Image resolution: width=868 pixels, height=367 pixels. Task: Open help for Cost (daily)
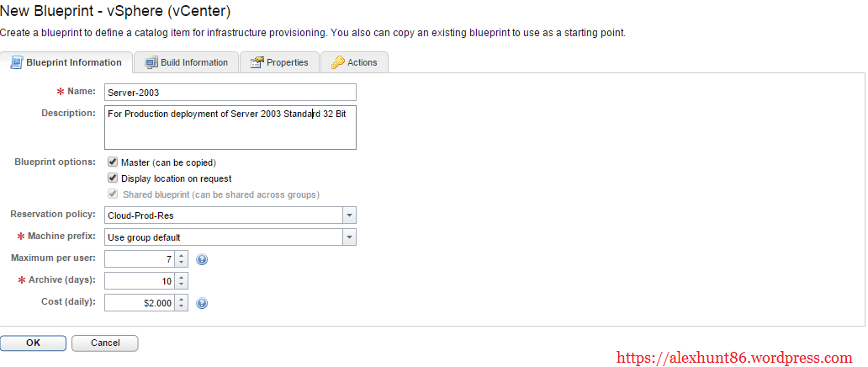(202, 303)
